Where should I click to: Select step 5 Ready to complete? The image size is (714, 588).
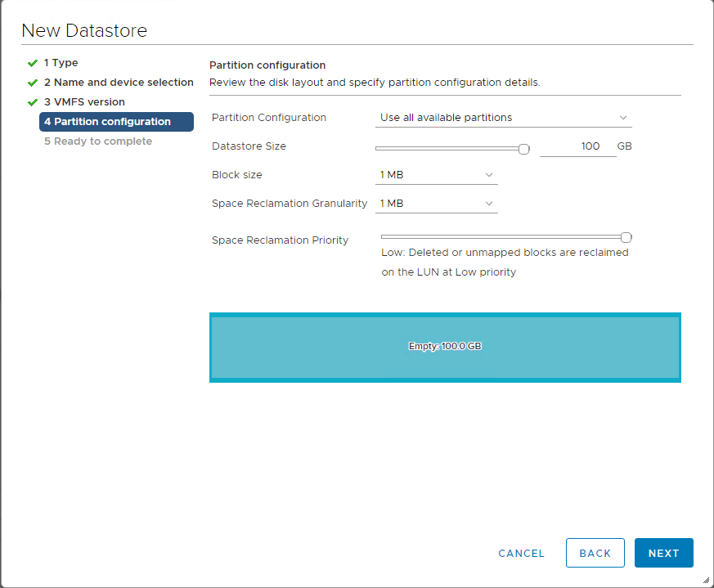pyautogui.click(x=98, y=141)
